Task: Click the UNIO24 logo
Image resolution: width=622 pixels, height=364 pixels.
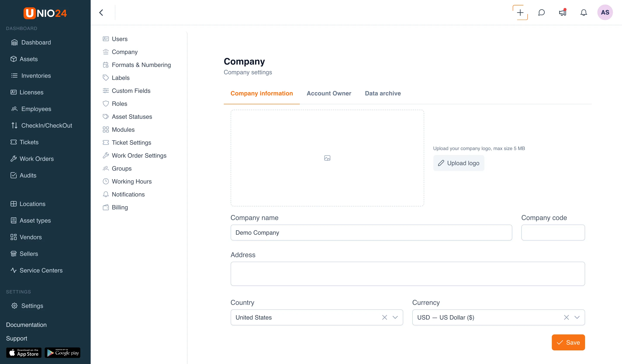Action: point(45,13)
